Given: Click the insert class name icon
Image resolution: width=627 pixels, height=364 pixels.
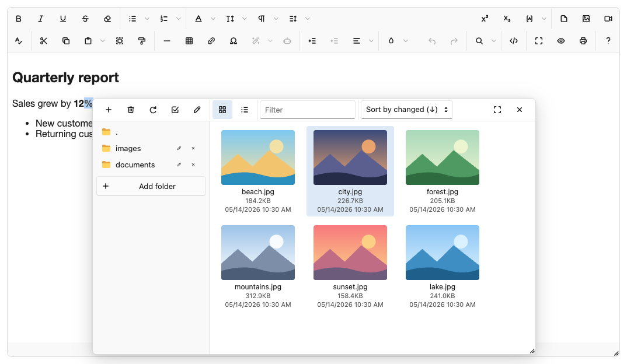Looking at the screenshot, I should point(530,19).
